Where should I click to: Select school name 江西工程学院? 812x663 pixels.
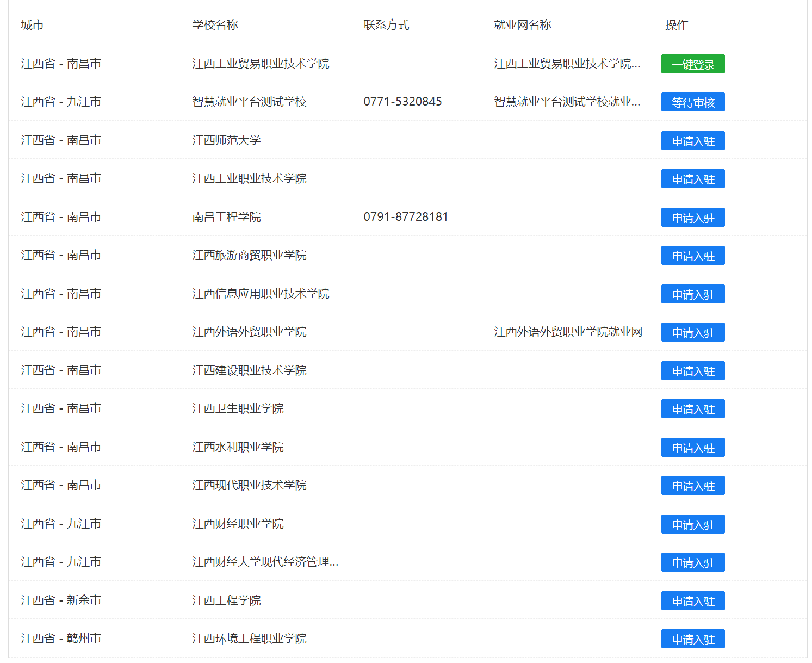pos(227,600)
